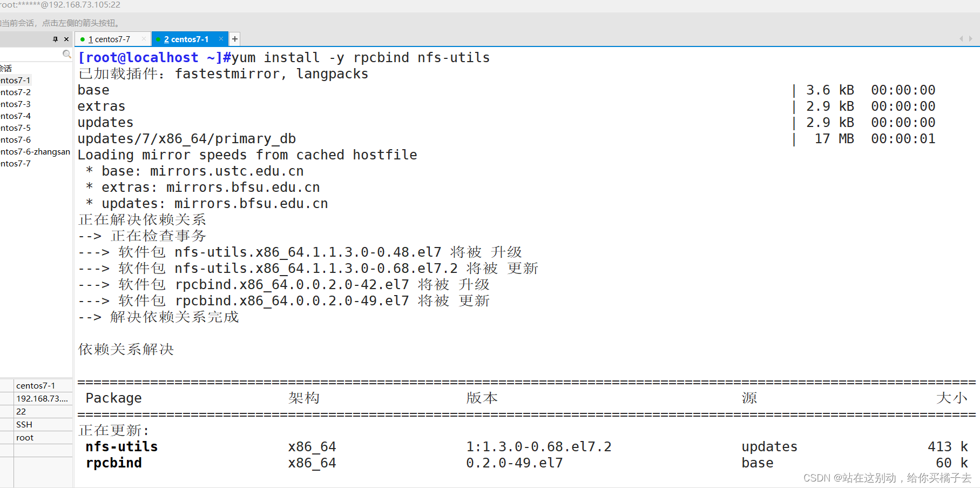Switch to the centos7-7 tab
980x488 pixels.
[x=111, y=39]
